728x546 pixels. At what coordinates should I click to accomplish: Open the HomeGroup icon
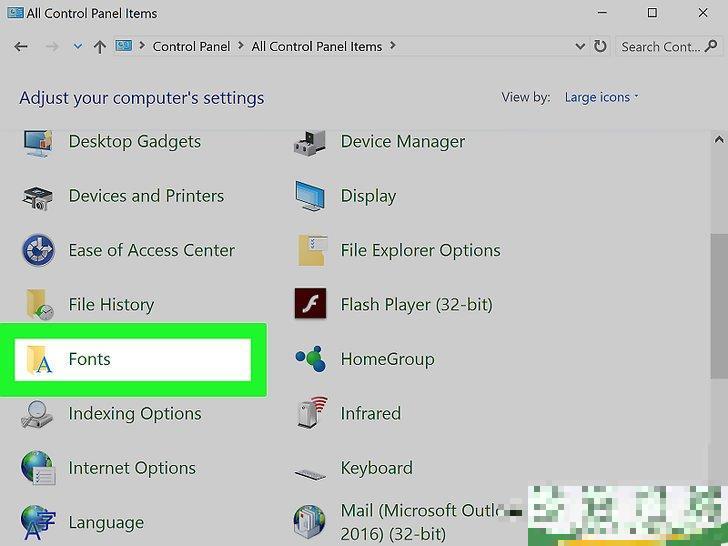(310, 360)
